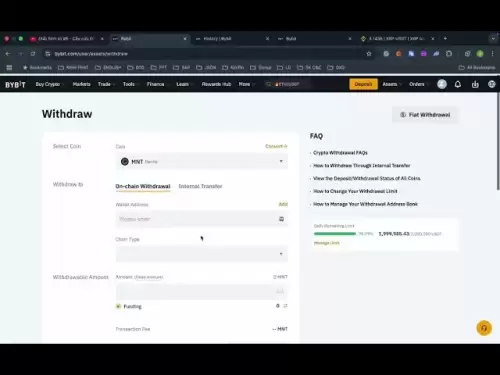Click the Fiat Withdrawal button
Image resolution: width=500 pixels, height=375 pixels.
click(425, 115)
